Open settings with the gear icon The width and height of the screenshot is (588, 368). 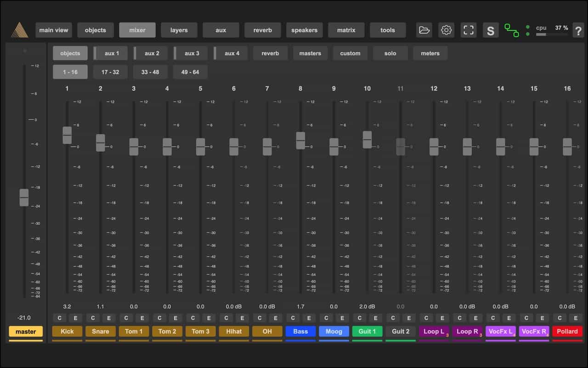click(446, 30)
